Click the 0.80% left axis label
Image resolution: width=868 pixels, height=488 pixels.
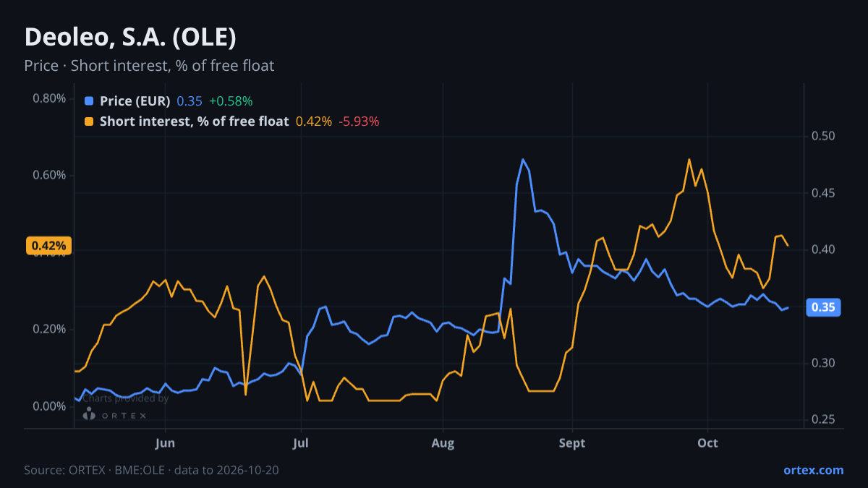click(x=50, y=98)
